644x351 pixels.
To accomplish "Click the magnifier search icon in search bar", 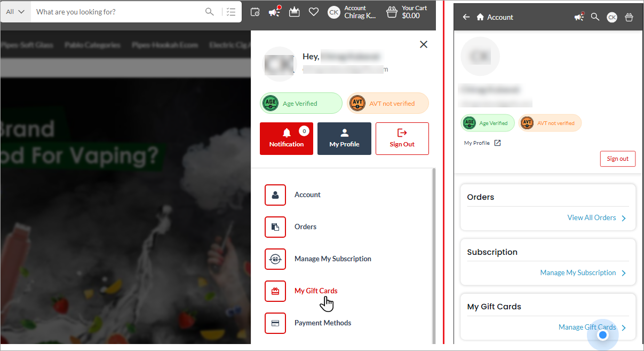I will [x=210, y=12].
